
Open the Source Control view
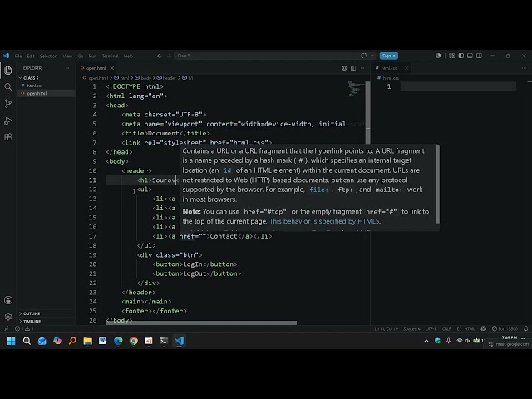click(x=8, y=103)
